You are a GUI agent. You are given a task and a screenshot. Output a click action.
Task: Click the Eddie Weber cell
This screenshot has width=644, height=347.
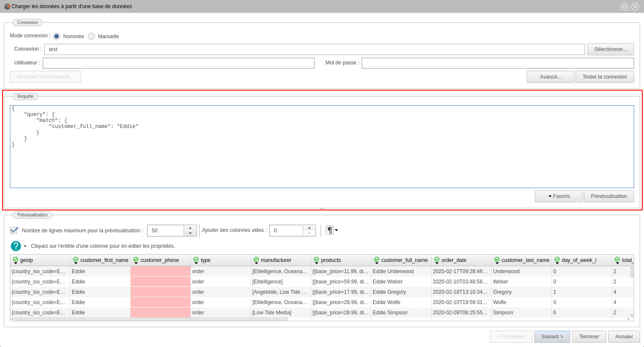pyautogui.click(x=402, y=282)
